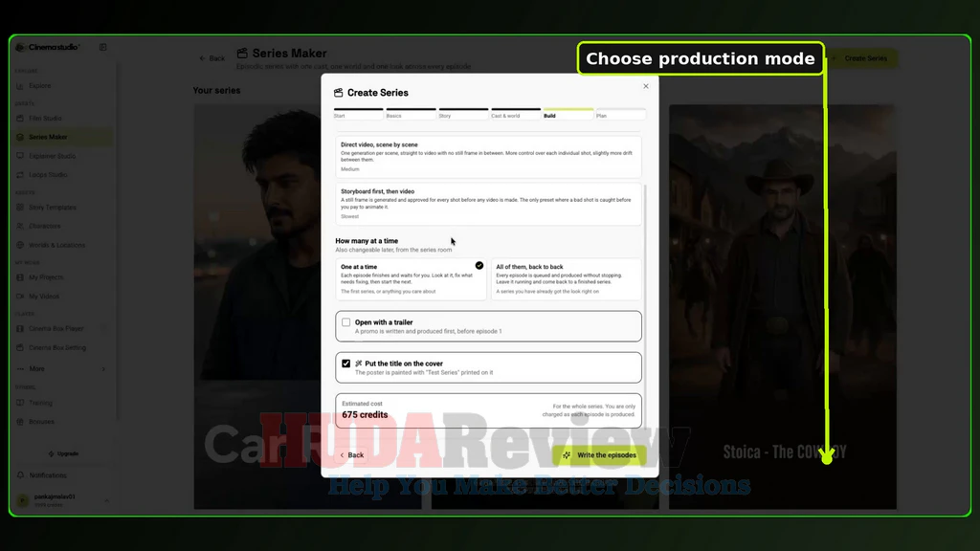Click the sparkle icon on Write the episodes
980x551 pixels.
(567, 454)
